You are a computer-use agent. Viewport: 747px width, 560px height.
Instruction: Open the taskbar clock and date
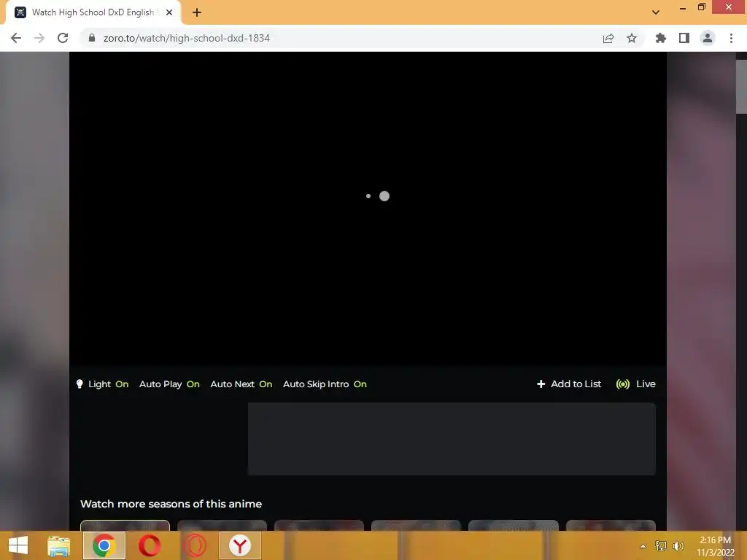click(715, 546)
